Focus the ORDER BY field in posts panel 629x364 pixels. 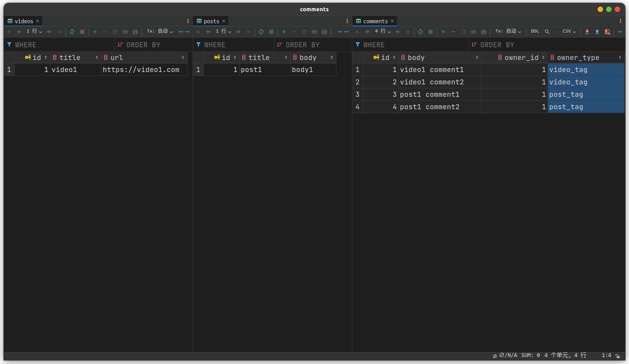(313, 45)
